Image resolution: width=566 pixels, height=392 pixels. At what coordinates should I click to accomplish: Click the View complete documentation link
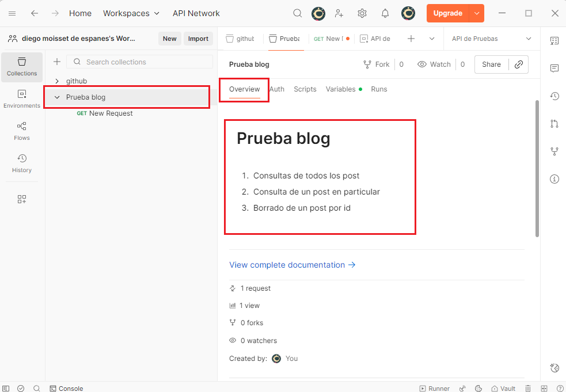292,265
